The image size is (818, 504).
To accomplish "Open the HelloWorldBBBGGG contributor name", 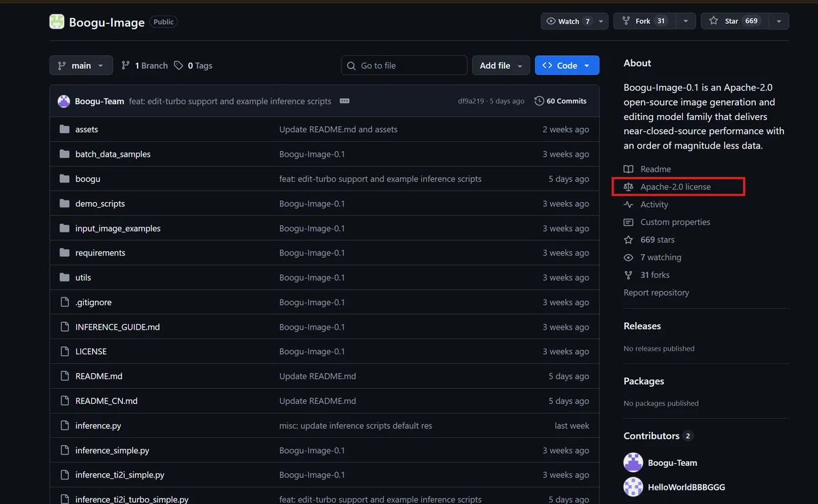I will coord(686,487).
